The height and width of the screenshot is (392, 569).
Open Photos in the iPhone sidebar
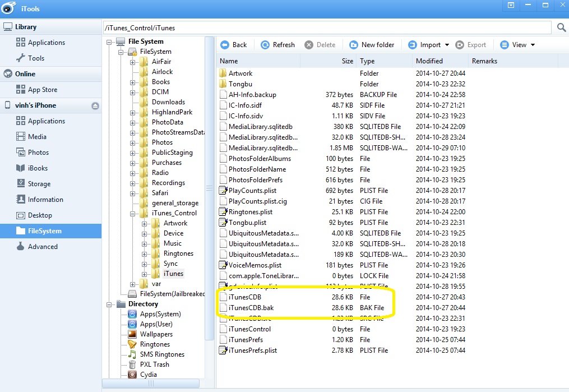tap(38, 153)
